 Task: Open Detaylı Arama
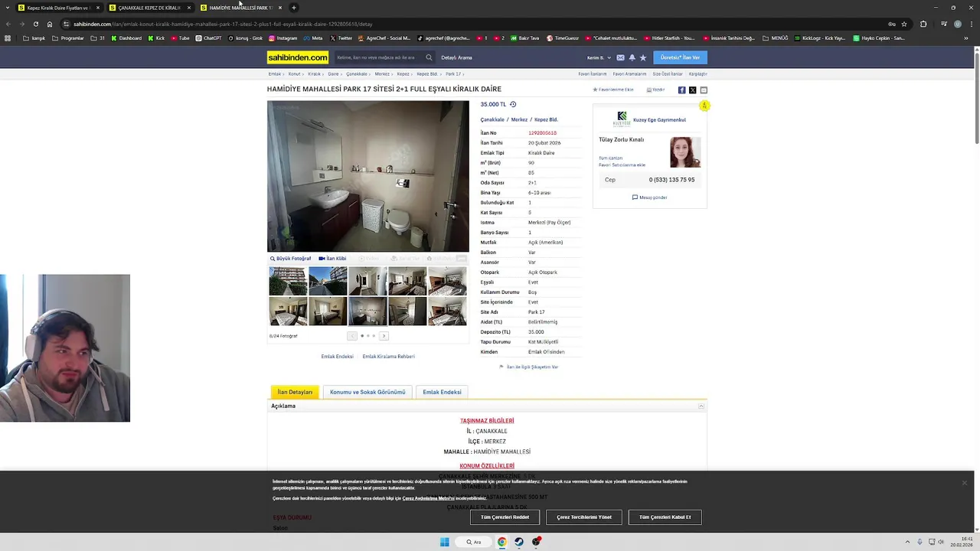(456, 57)
